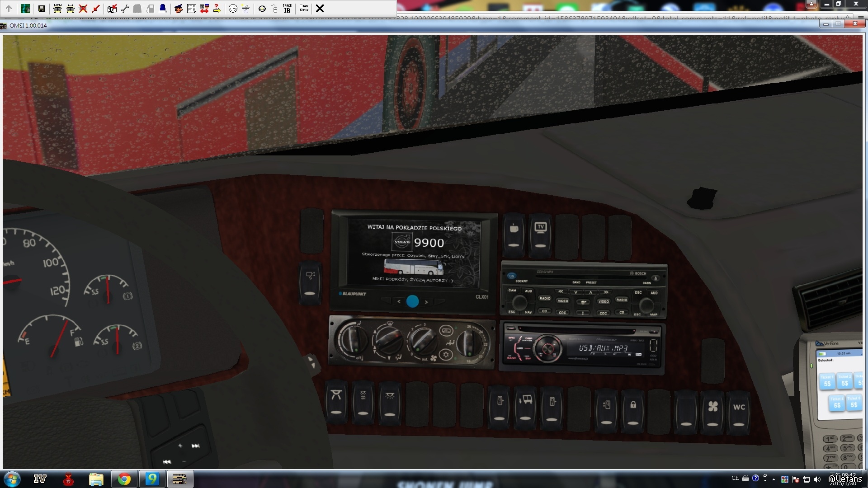Screen dimensions: 868x488
Task: Open the clock time settings icon
Action: coord(233,9)
